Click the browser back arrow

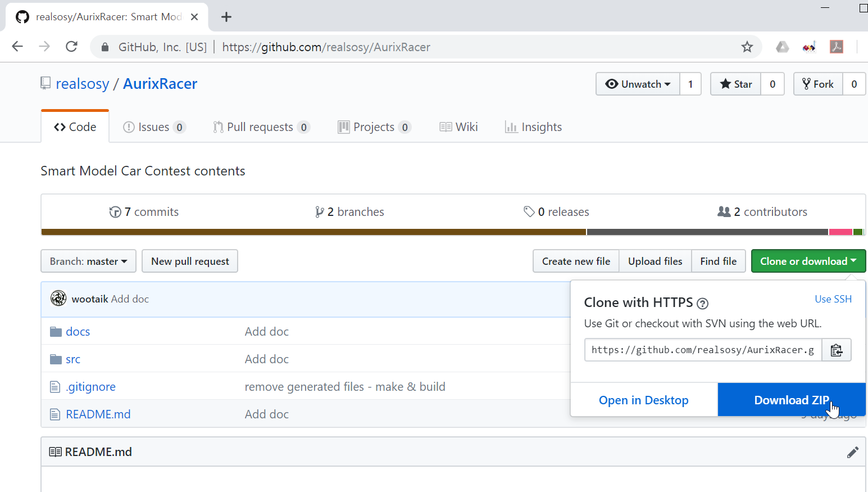coord(17,47)
